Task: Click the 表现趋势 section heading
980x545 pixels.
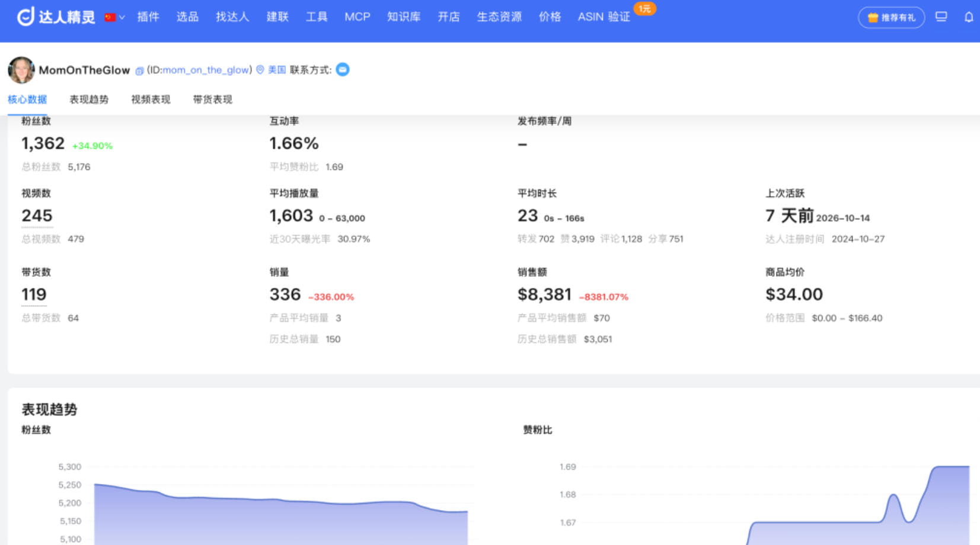Action: [x=49, y=409]
